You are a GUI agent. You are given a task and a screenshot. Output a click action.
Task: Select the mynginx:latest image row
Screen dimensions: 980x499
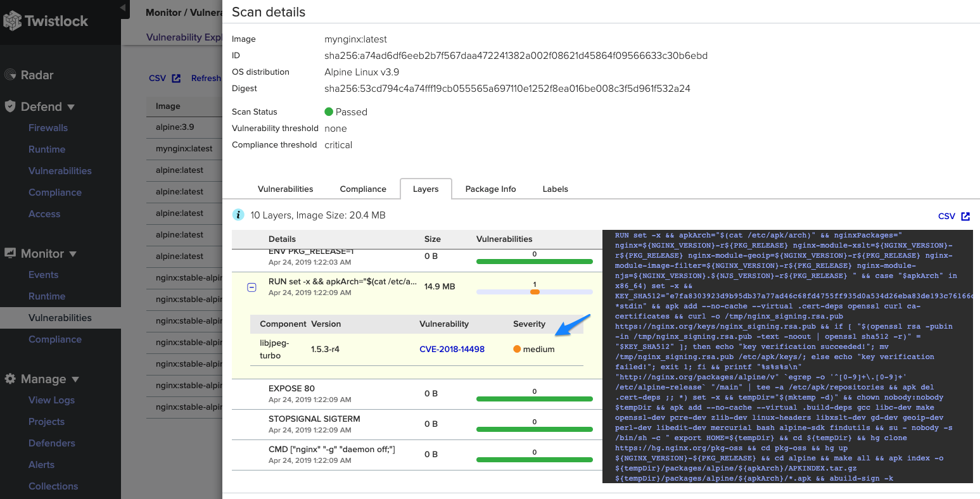click(x=184, y=149)
